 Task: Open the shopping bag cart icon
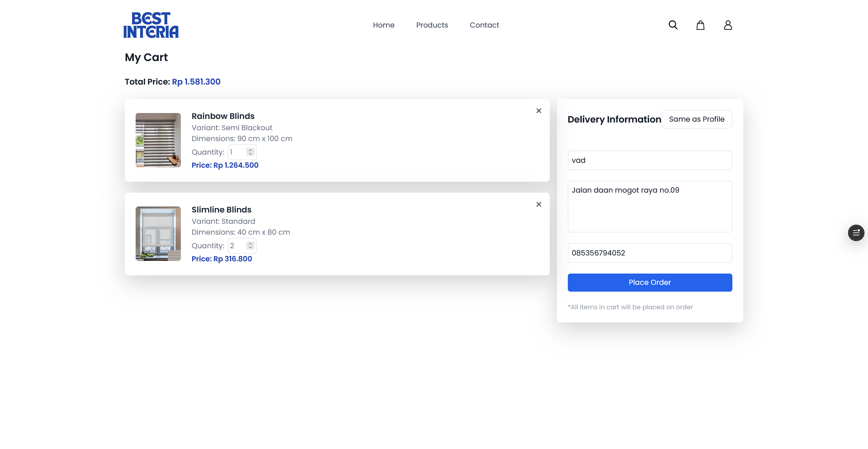click(700, 25)
